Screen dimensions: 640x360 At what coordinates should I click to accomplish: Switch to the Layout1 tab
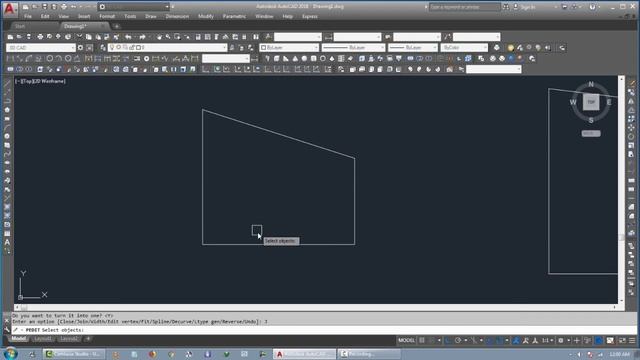42,339
